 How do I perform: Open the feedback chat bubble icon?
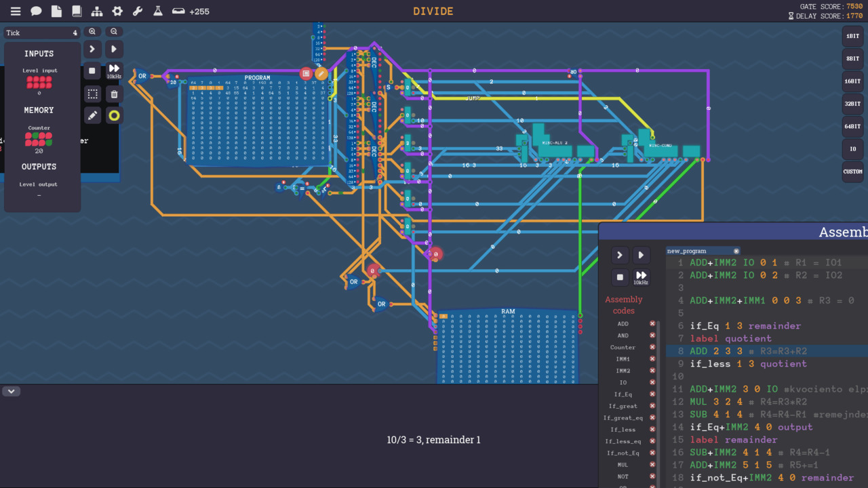click(36, 11)
